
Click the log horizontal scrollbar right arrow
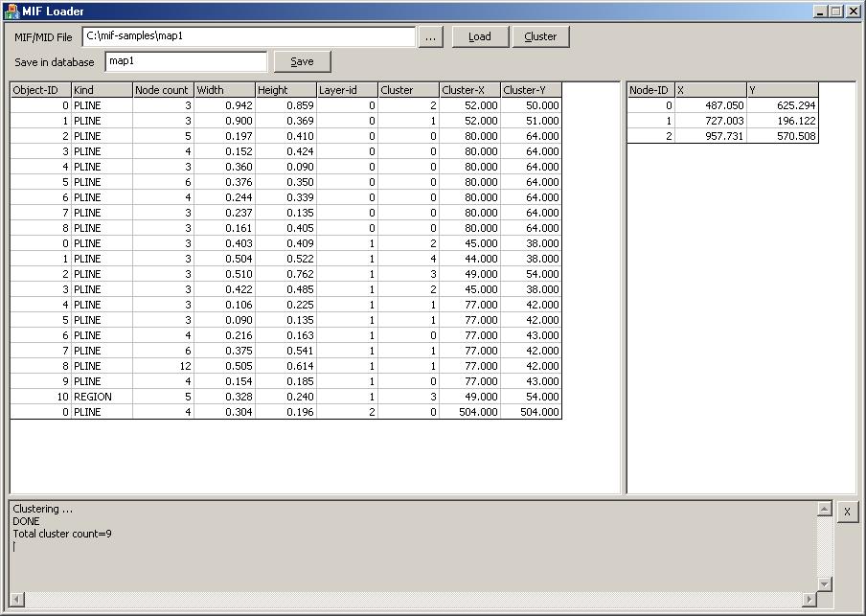coord(809,600)
